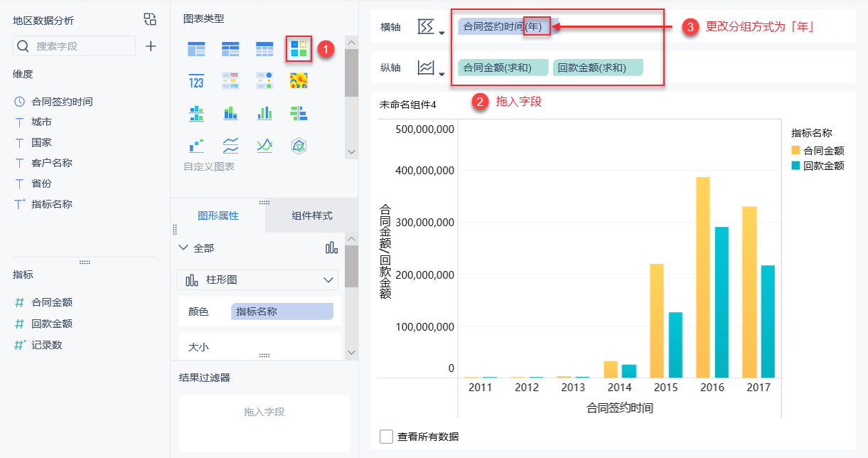The image size is (868, 458).
Task: Click the 2016 orange 合同金额 bar
Action: pos(703,277)
